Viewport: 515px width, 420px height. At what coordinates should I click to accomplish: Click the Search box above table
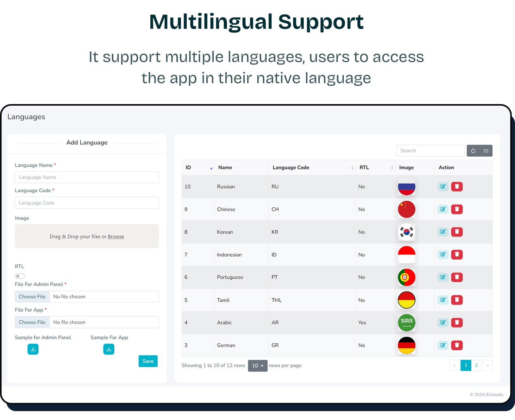click(430, 151)
